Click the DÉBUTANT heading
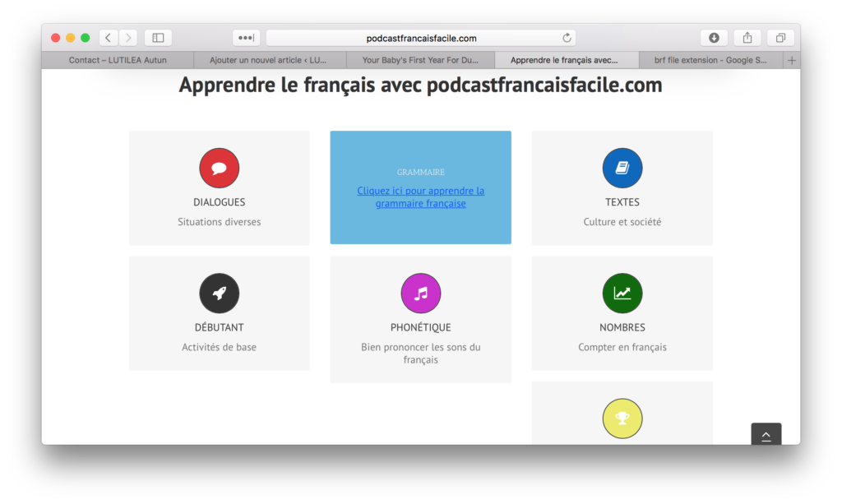The image size is (842, 504). 219,327
